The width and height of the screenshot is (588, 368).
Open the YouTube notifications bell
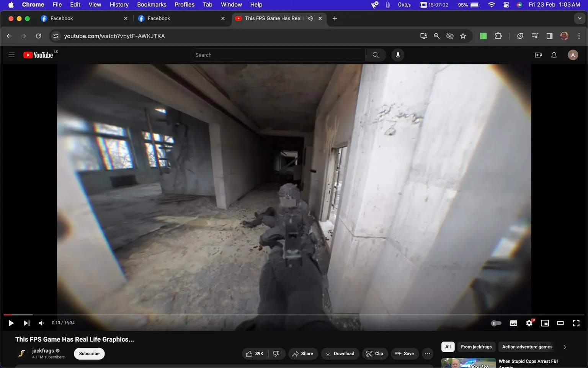(554, 55)
